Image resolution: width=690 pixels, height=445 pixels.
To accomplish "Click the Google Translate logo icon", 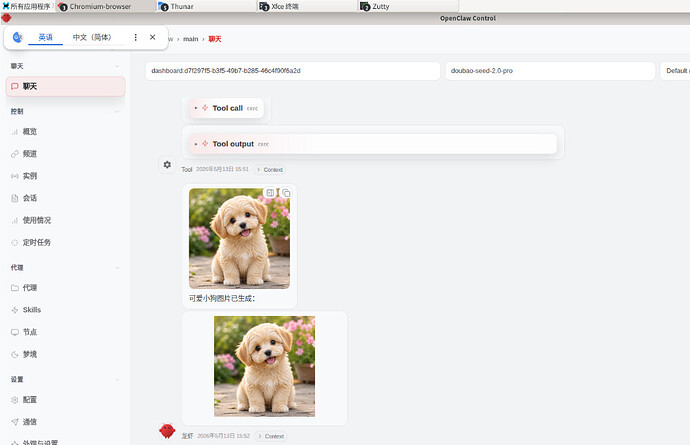I will tap(17, 37).
